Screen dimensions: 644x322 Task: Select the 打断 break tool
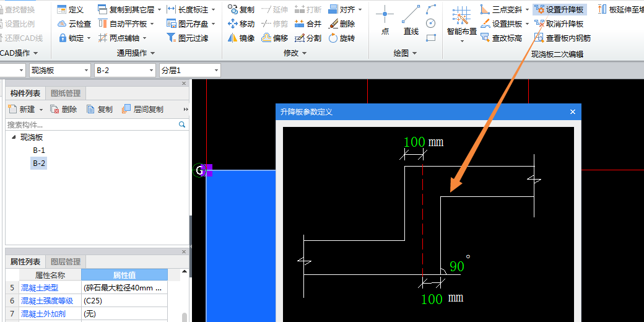[308, 9]
